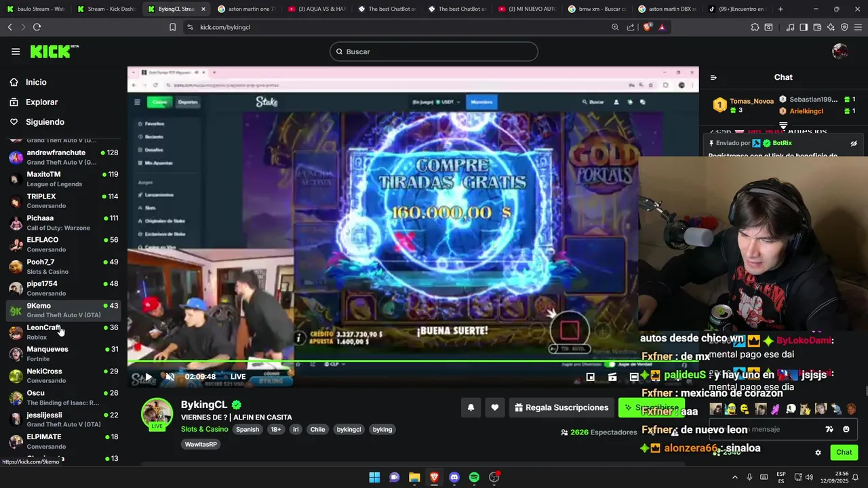Image resolution: width=868 pixels, height=488 pixels.
Task: Open the Kick hamburger menu
Action: coord(16,52)
